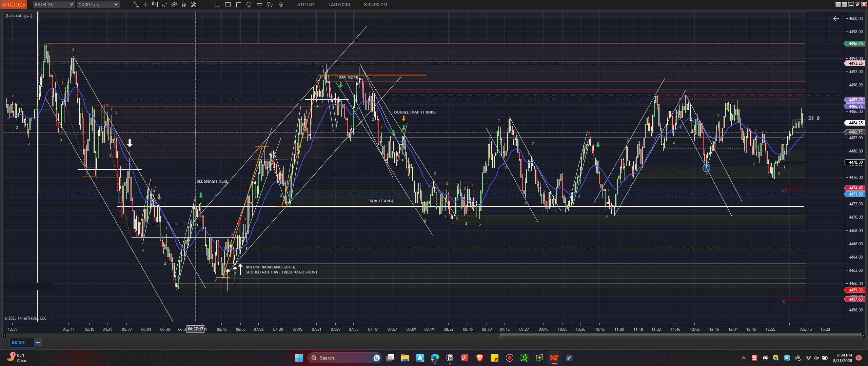The image size is (868, 366).
Task: Click the 4484.25 current price label
Action: (x=855, y=123)
